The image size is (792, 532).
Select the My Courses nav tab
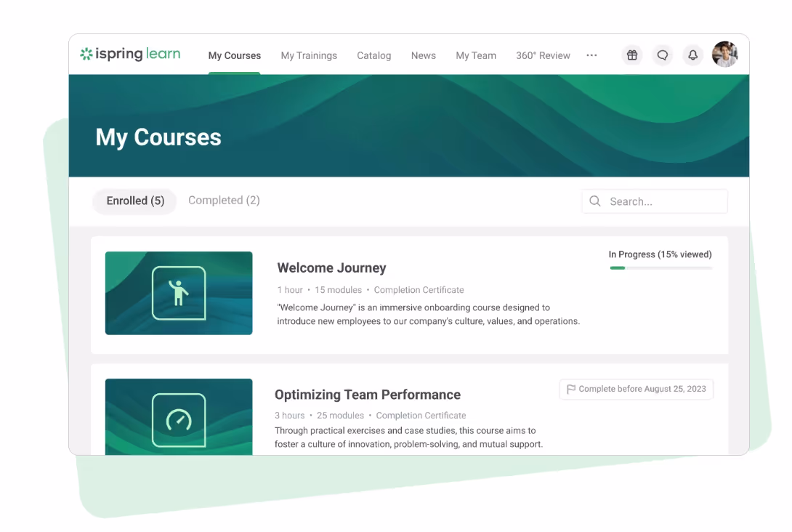[235, 55]
